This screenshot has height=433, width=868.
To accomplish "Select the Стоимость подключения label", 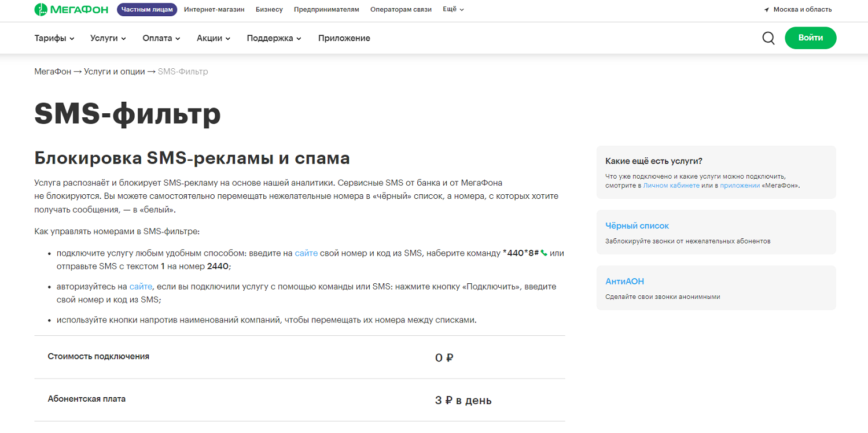I will click(x=98, y=357).
